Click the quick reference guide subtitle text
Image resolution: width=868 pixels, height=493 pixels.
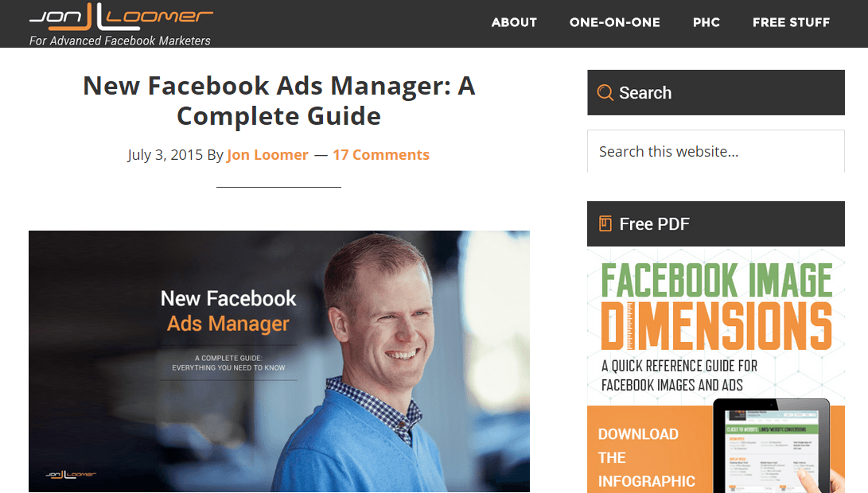679,375
